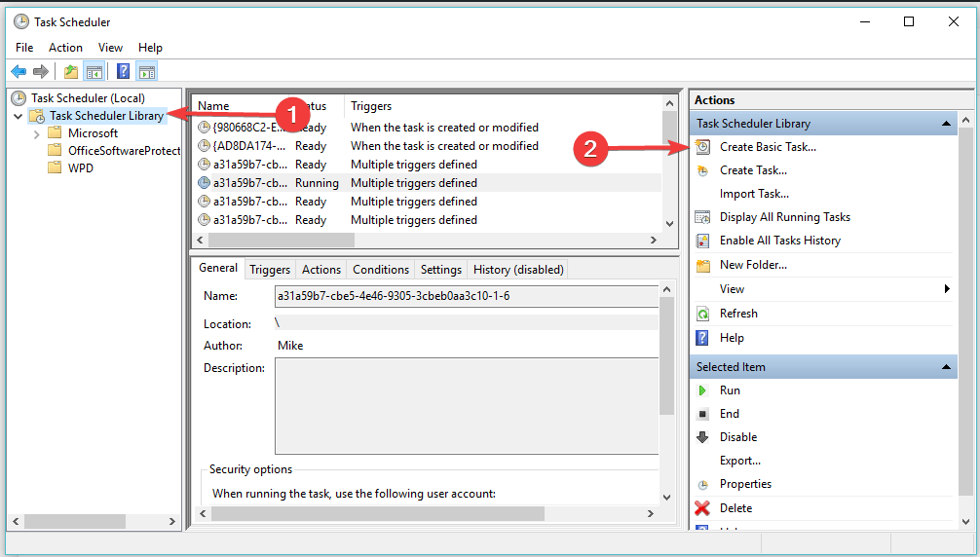Click the Forward arrow toolbar icon
Viewport: 980px width, 557px height.
(41, 72)
